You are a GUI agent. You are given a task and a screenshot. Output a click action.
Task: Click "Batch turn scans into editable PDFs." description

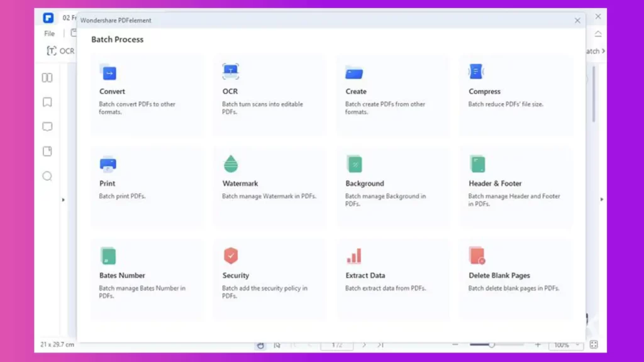tap(262, 108)
